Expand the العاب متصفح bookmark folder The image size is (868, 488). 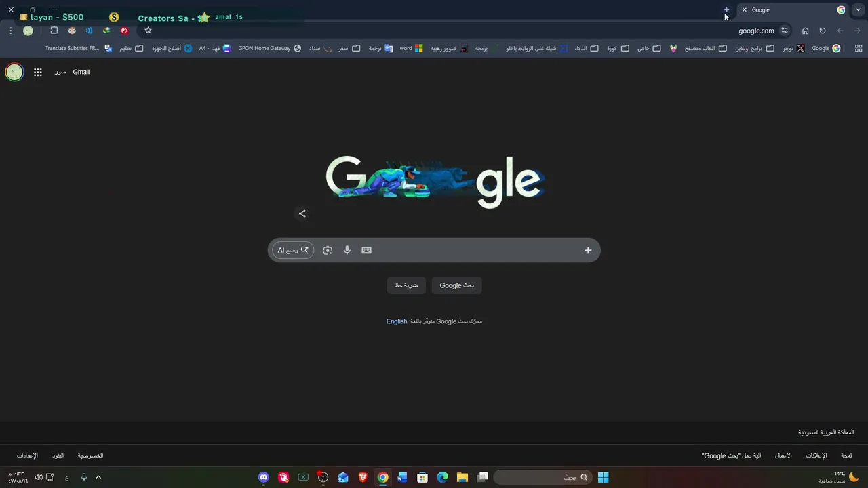point(705,48)
